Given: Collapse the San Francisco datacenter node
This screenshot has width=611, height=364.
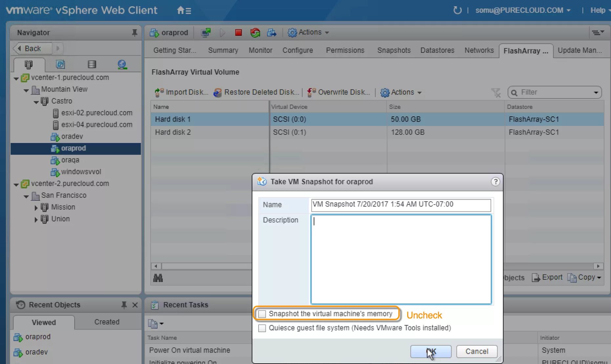Looking at the screenshot, I should [x=26, y=196].
